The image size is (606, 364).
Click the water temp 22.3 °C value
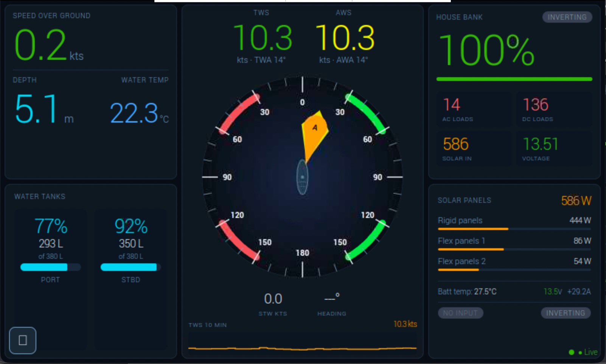pyautogui.click(x=139, y=113)
